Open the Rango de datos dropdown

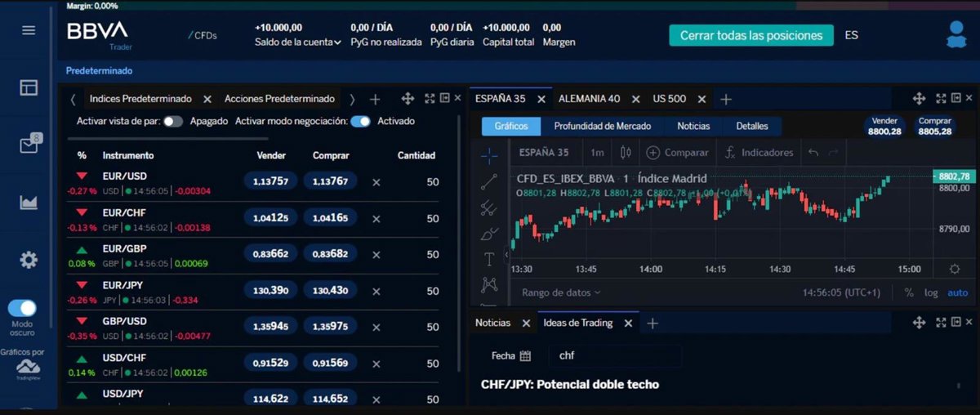click(561, 292)
